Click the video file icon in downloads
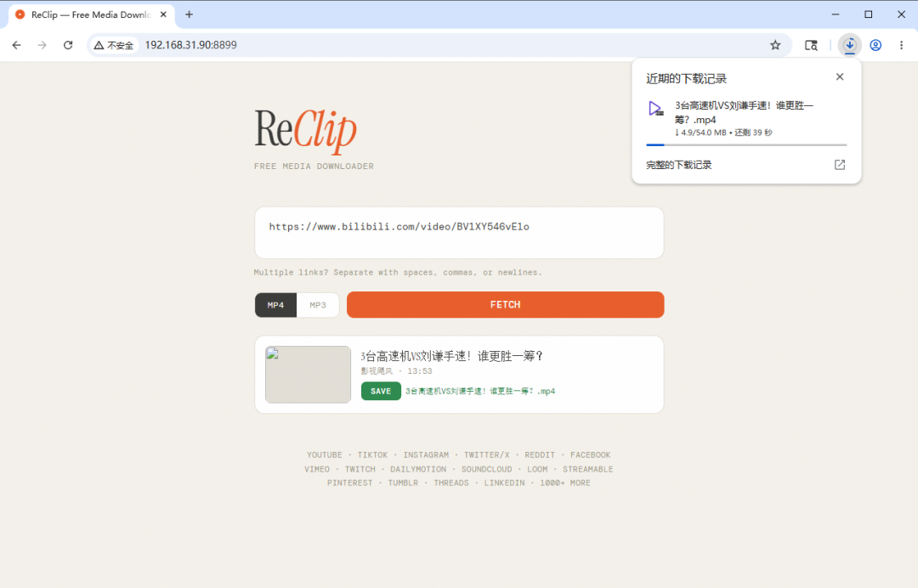 [655, 109]
